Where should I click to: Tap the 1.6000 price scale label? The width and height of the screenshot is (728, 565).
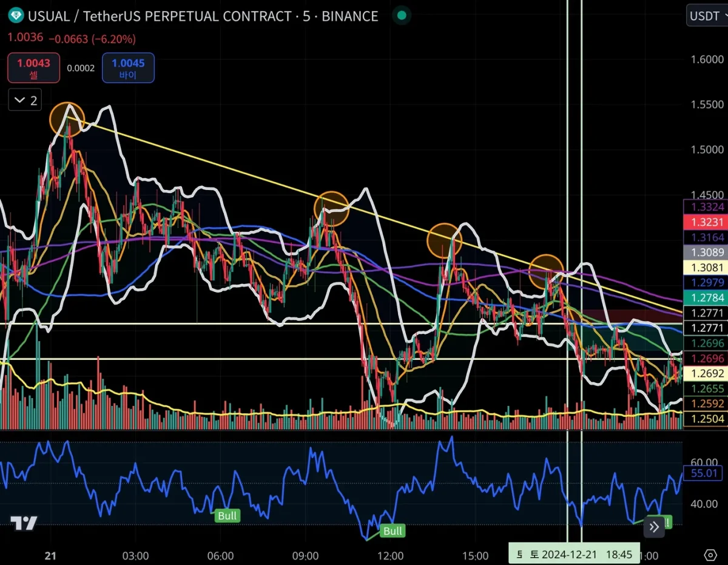coord(707,59)
